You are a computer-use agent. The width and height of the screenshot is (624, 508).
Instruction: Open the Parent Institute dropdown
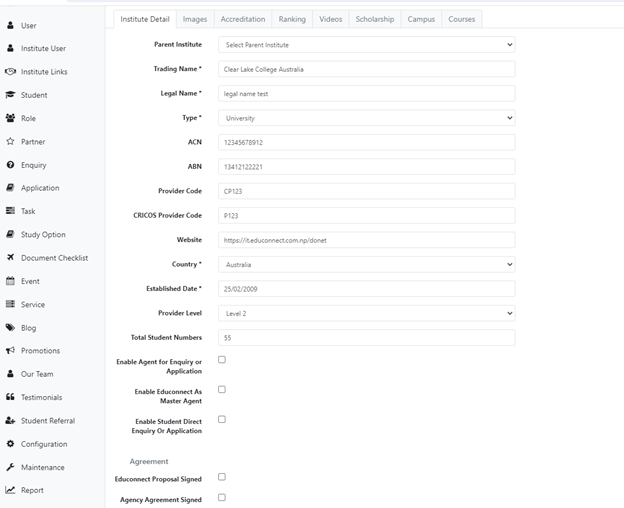pyautogui.click(x=367, y=45)
